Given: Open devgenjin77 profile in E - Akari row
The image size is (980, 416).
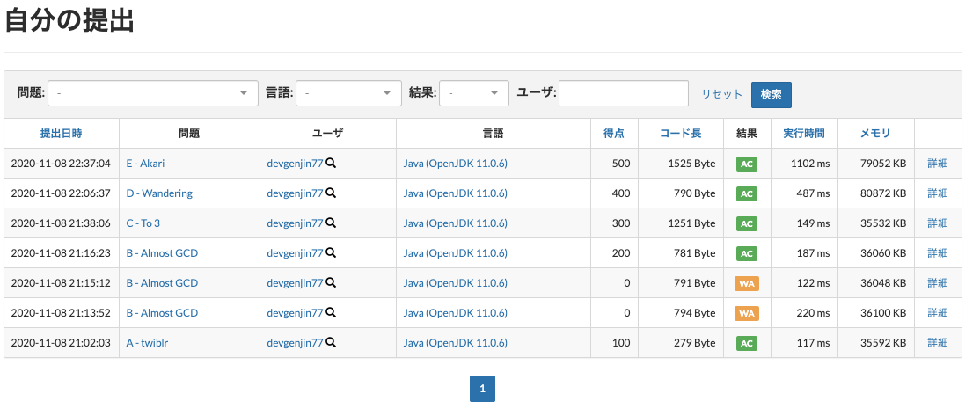Looking at the screenshot, I should click(295, 164).
